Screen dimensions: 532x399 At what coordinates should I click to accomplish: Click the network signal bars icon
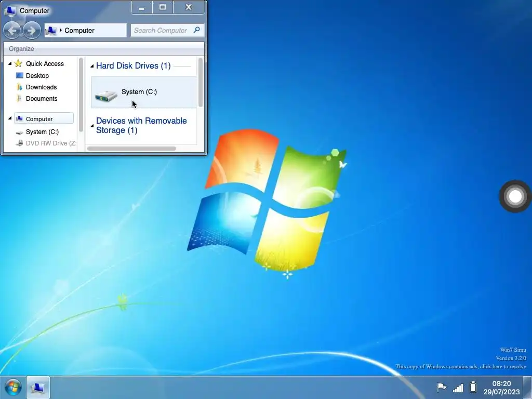pos(458,388)
